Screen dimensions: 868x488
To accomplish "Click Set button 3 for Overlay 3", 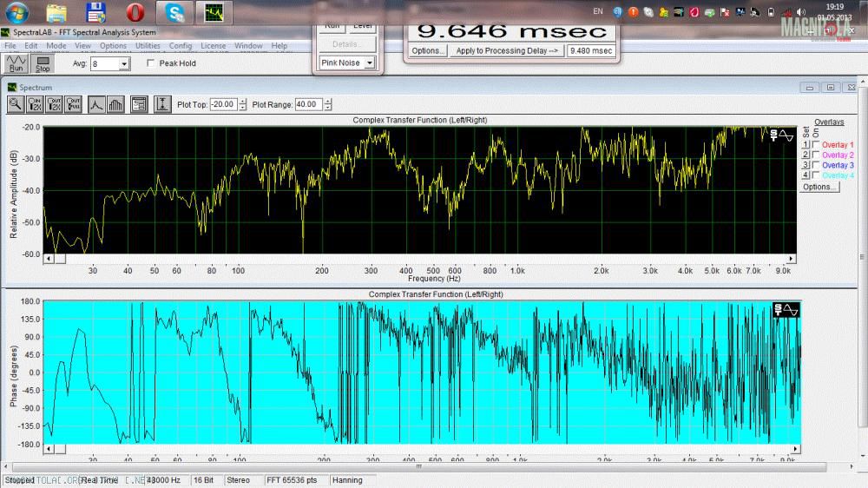I will point(806,165).
